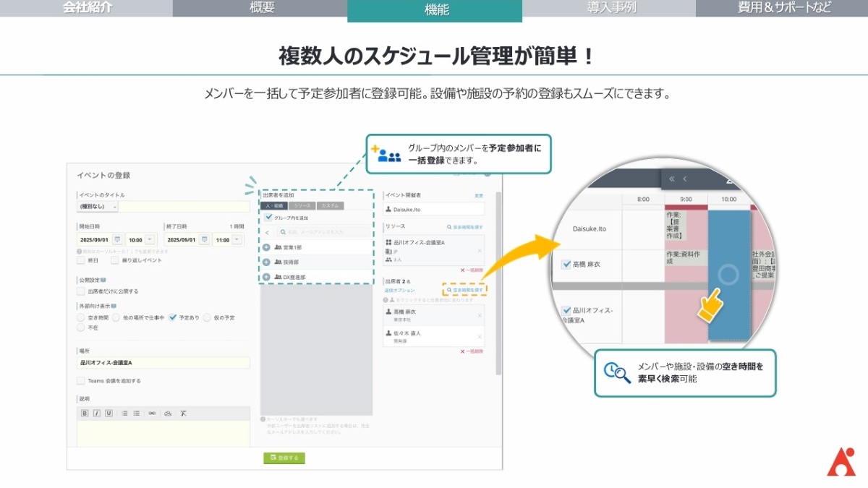Uncheck 品川オフィス-会議室A in schedule view
Screen dimensions: 868x488
point(566,311)
